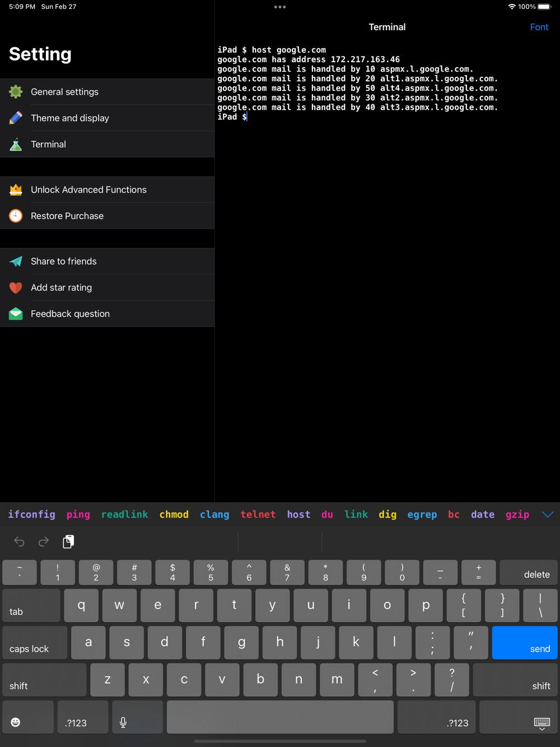This screenshot has width=560, height=747.
Task: Open the Font button in Terminal header
Action: 539,27
